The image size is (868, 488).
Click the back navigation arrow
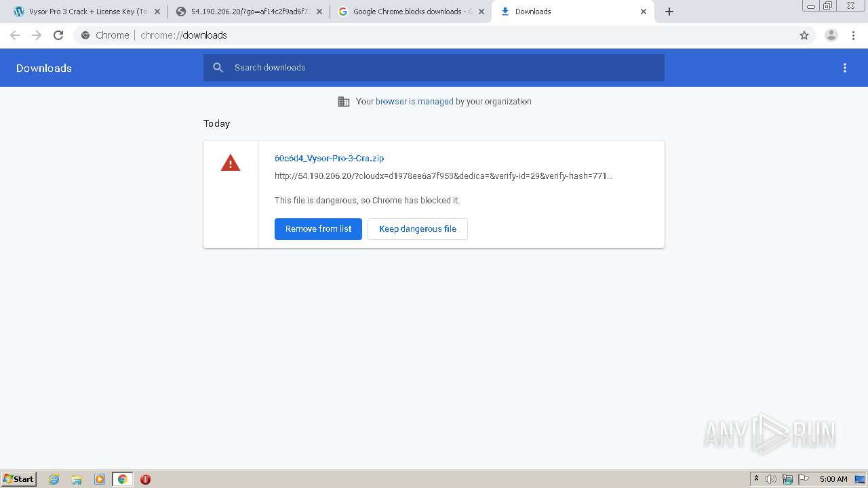pos(15,35)
